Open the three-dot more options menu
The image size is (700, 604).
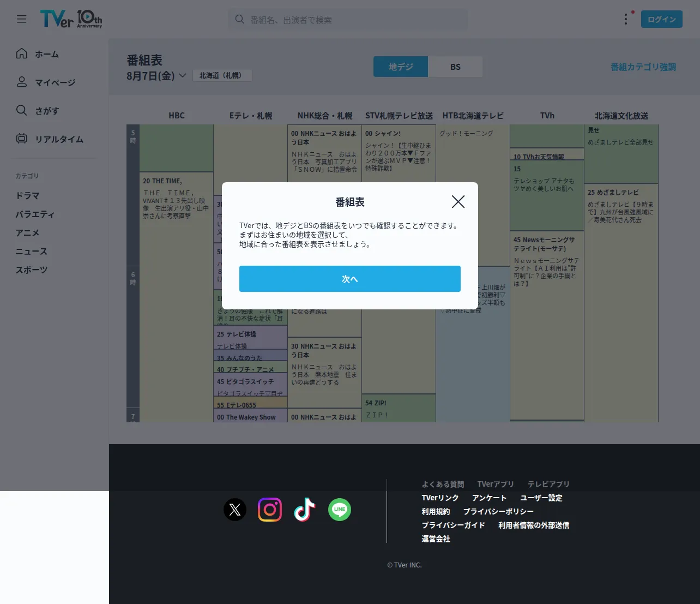pyautogui.click(x=626, y=19)
